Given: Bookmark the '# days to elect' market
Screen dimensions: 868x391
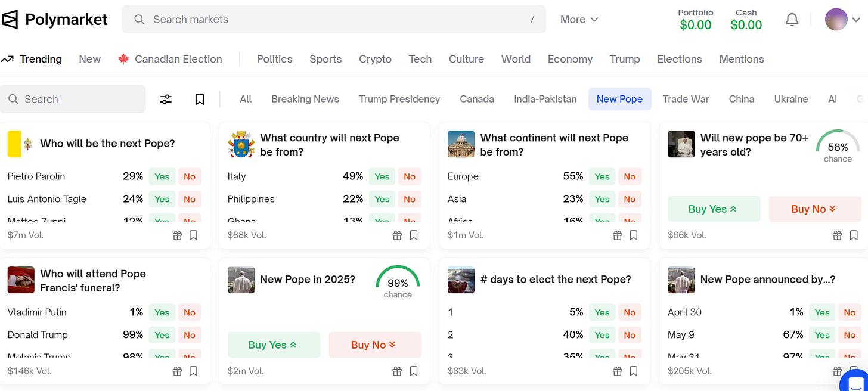Looking at the screenshot, I should [x=634, y=371].
